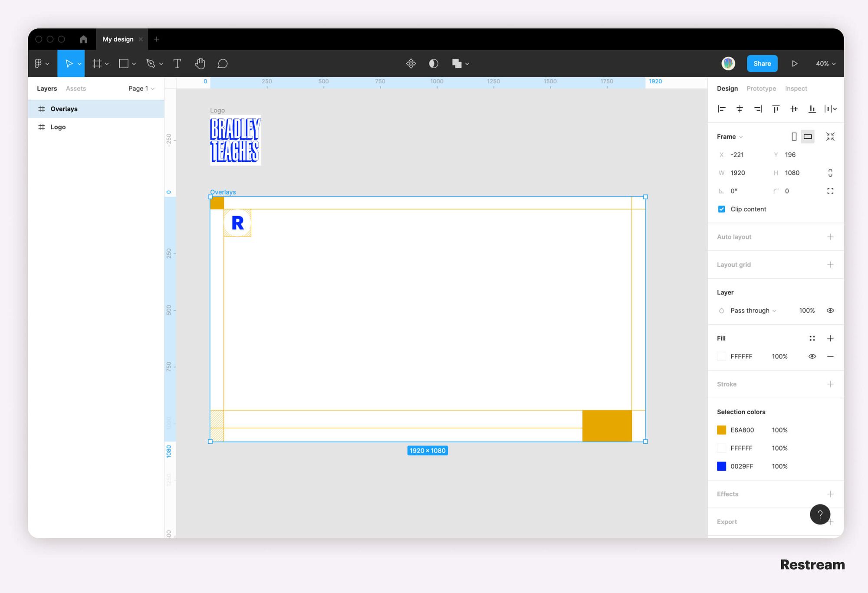Select the Hand tool

click(201, 63)
